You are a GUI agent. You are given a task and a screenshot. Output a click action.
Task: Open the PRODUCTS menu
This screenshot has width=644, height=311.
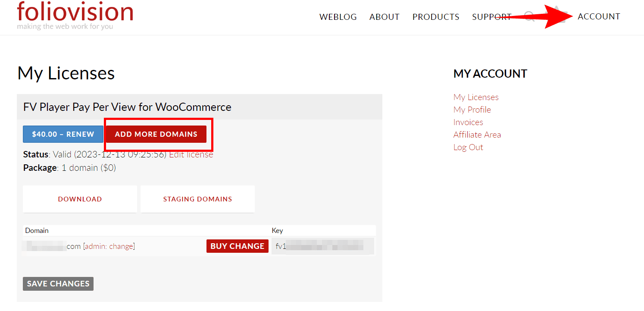click(436, 17)
